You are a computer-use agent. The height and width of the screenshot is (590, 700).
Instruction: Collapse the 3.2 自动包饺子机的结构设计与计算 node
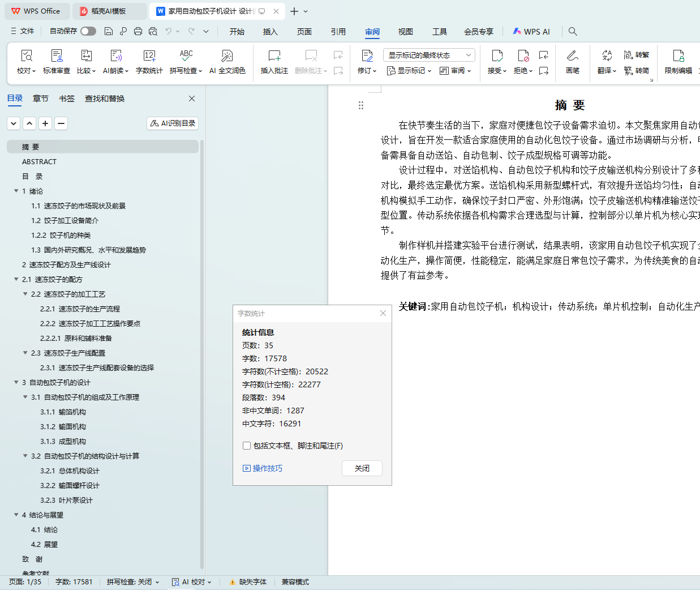click(25, 456)
